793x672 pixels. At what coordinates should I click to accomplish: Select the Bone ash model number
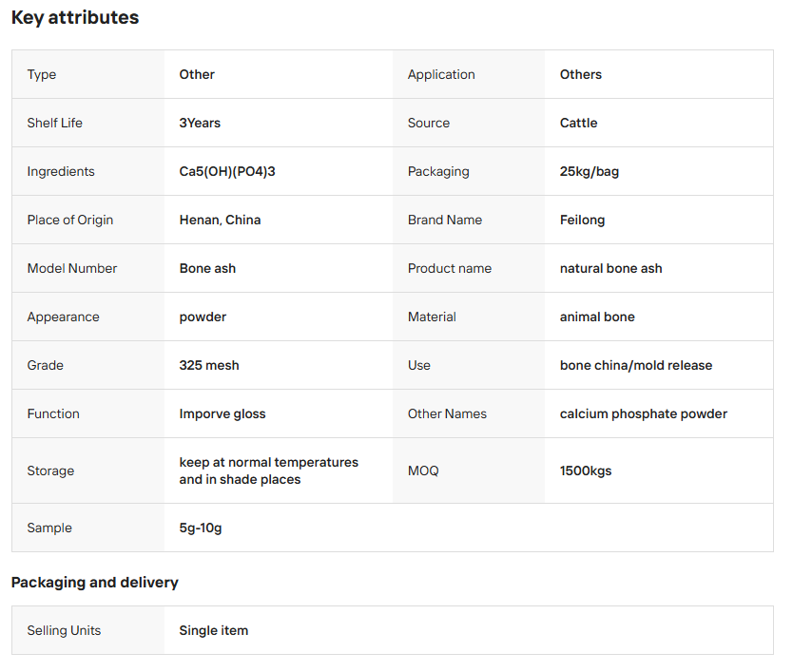(207, 268)
